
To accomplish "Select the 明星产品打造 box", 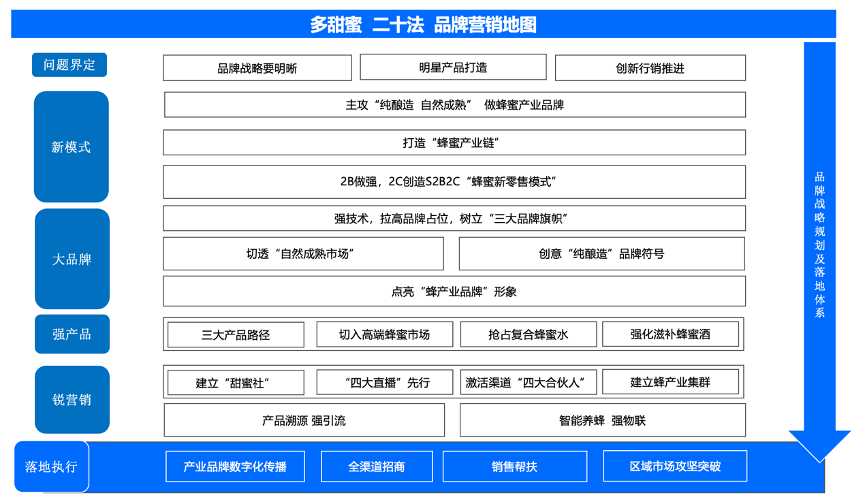I will point(453,68).
